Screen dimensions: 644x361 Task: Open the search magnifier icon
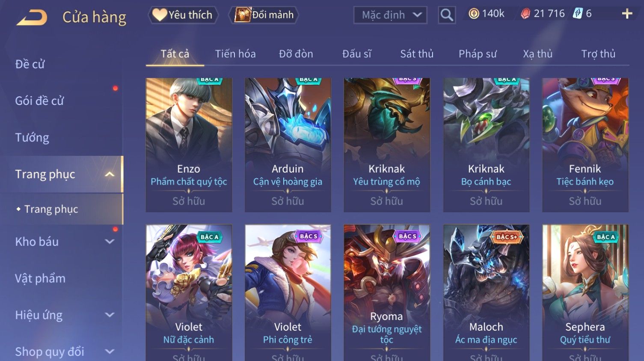click(447, 15)
